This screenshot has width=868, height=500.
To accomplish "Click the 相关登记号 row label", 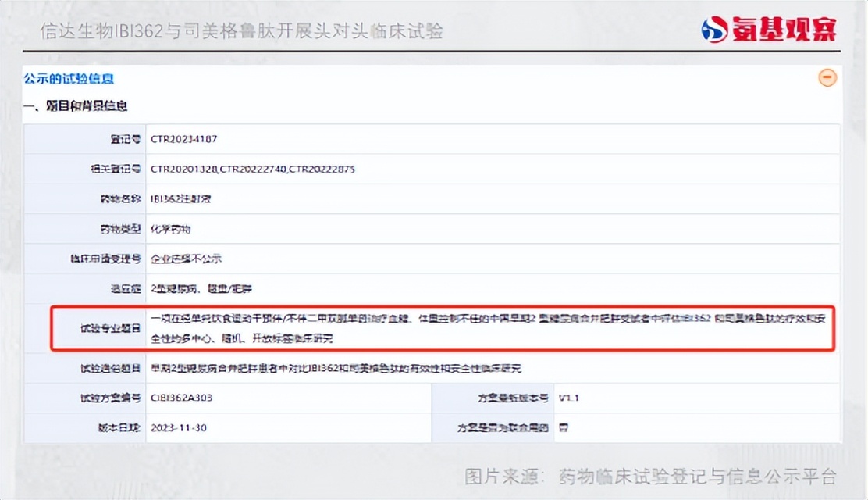I will click(x=116, y=169).
